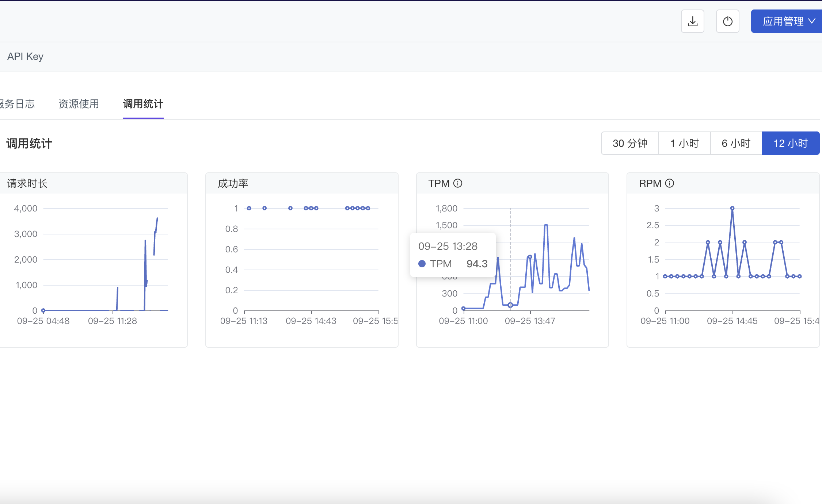The height and width of the screenshot is (504, 822).
Task: Click the 请求时长 chart title
Action: (x=27, y=183)
